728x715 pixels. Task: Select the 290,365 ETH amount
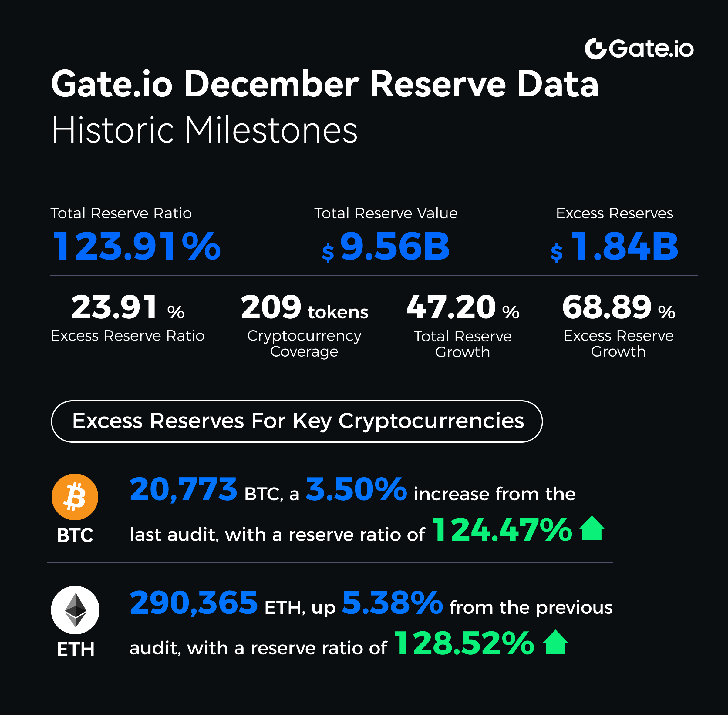[x=194, y=603]
